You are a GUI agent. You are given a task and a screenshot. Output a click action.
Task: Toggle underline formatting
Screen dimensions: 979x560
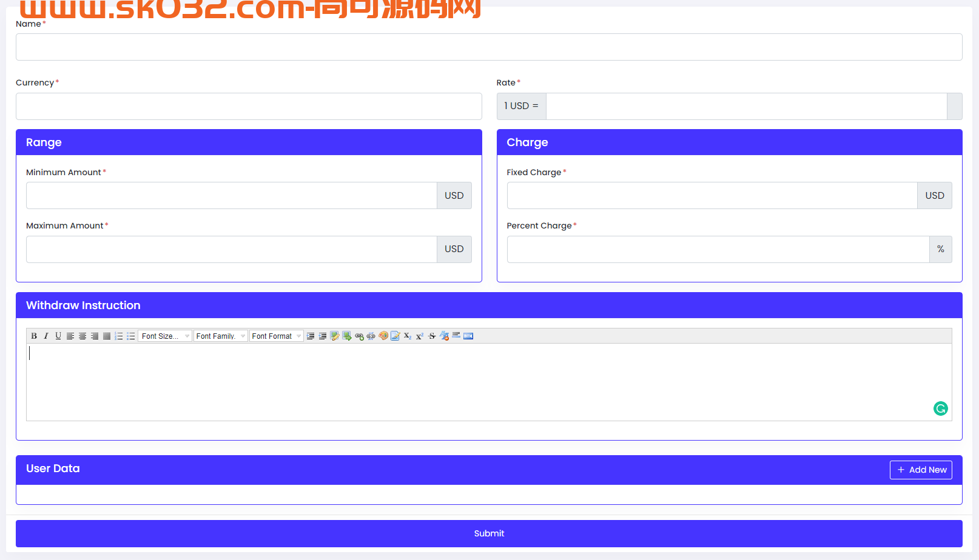click(x=58, y=336)
